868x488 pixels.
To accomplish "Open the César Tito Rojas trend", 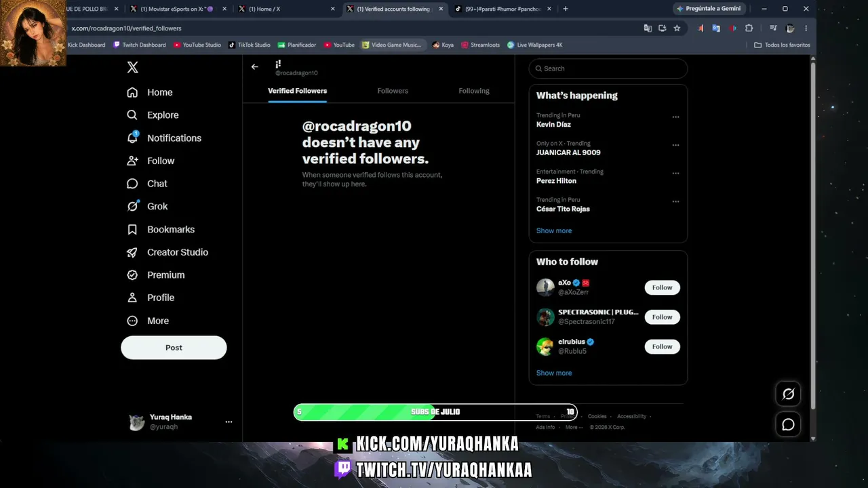I will 563,209.
